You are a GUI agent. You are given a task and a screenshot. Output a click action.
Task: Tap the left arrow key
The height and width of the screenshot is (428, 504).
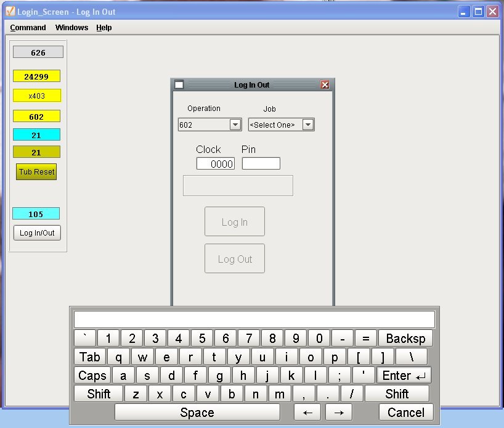pos(307,413)
